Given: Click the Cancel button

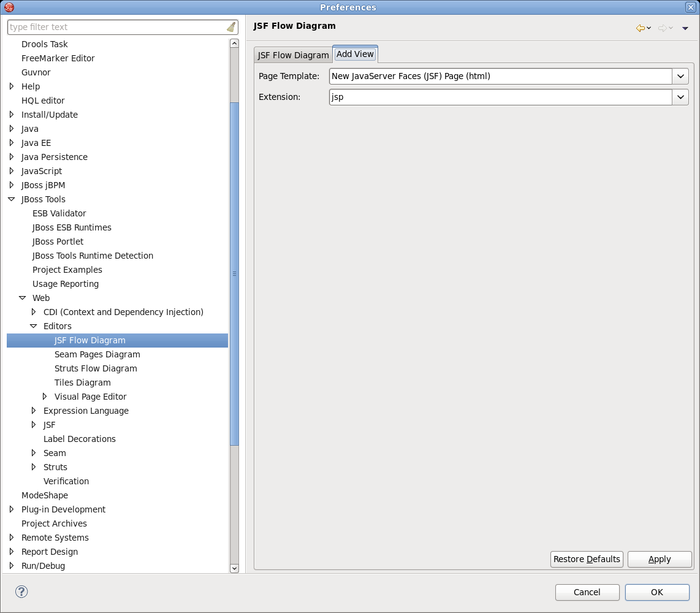Looking at the screenshot, I should coord(587,592).
